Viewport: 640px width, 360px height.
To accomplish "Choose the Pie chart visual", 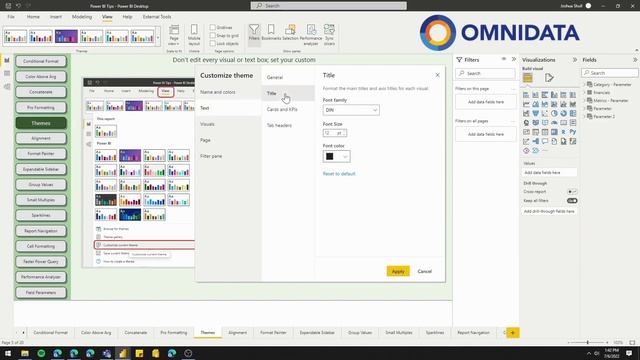I will point(554,113).
